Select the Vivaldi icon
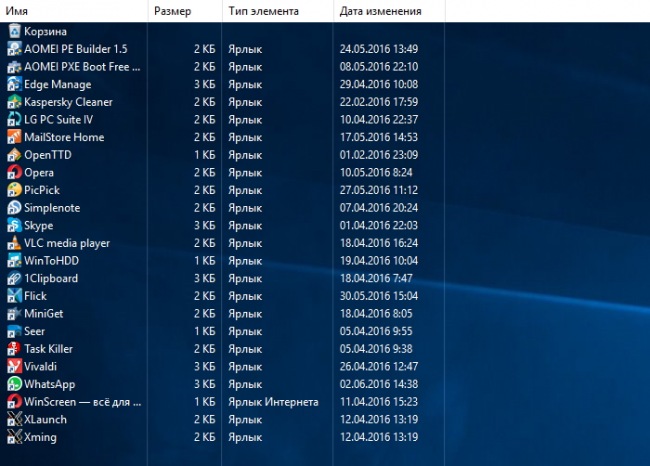Viewport: 650px width, 466px height. click(14, 366)
